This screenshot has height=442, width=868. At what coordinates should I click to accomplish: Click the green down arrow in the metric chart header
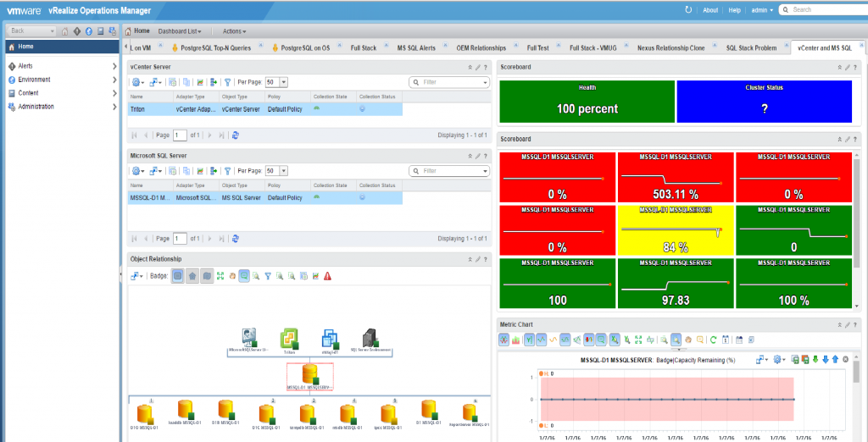click(815, 360)
